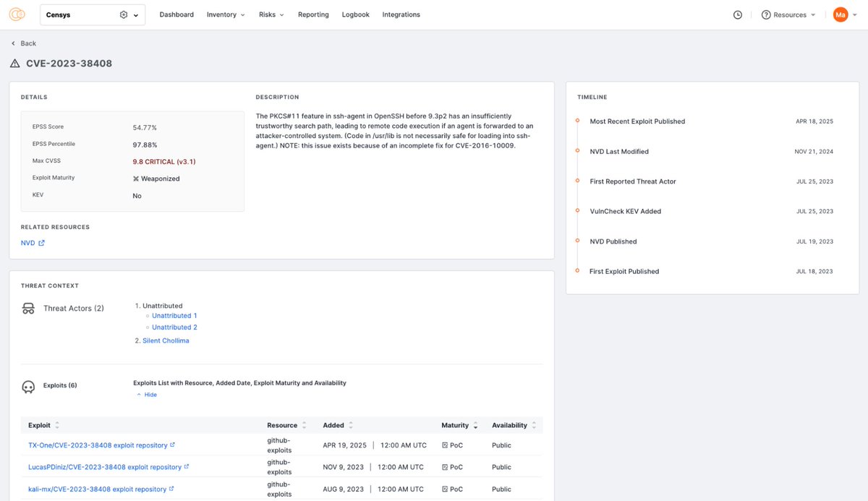Collapse the exploits list with the Hide control
Image resolution: width=868 pixels, height=501 pixels.
(147, 395)
